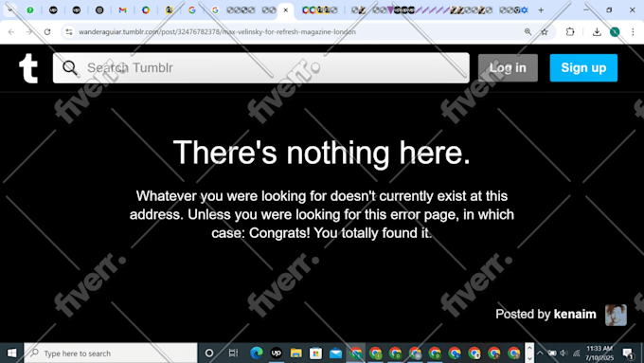Viewport: 644px width, 363px height.
Task: Open the Mail app from the taskbar
Action: [x=335, y=353]
